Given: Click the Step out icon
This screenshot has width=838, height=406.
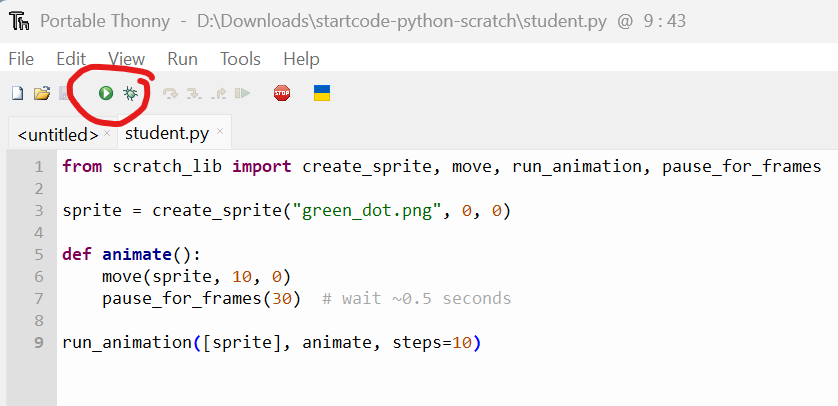Looking at the screenshot, I should coord(218,94).
